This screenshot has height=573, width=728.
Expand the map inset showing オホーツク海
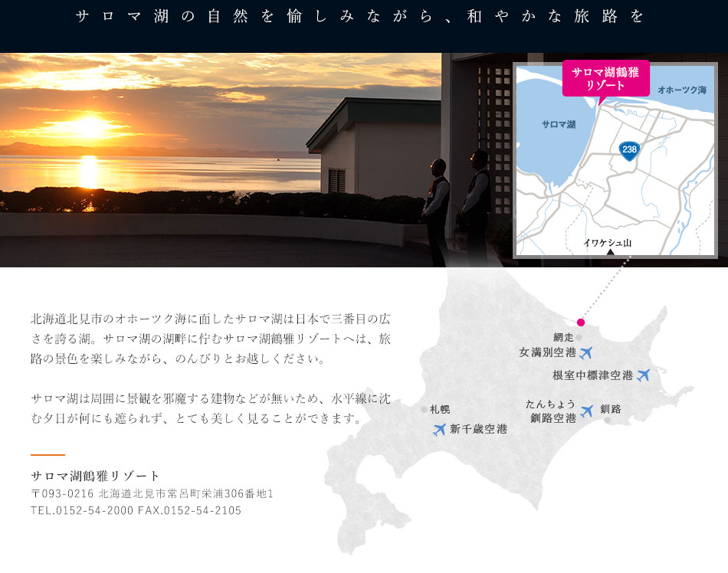pos(684,90)
